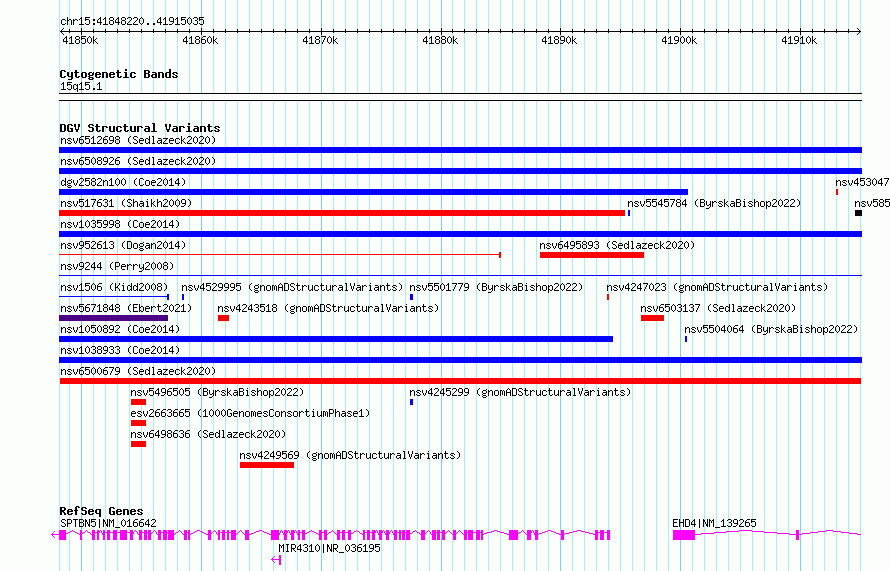Select the nsv4245299 gnomAD variant label
Image resolution: width=890 pixels, height=571 pixels.
point(520,392)
